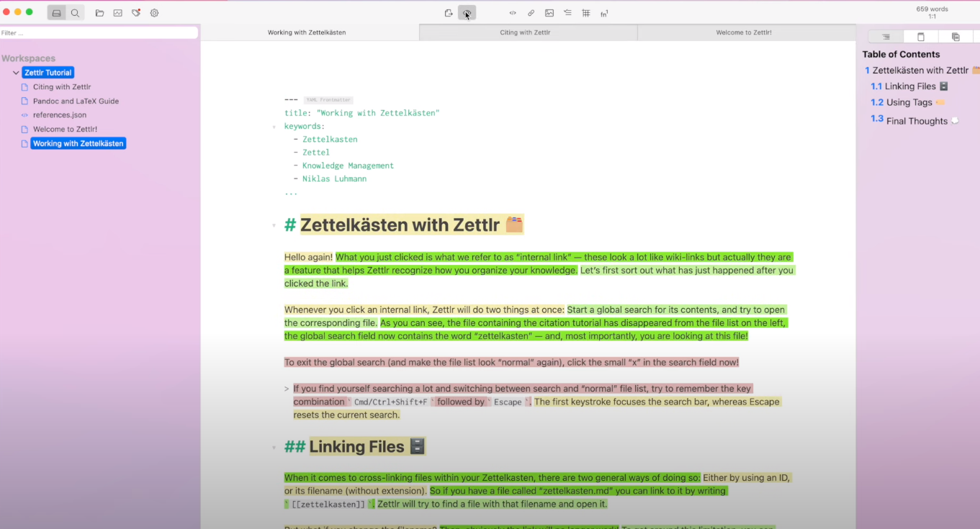Open the Welcome to Zettlr! tab
The width and height of the screenshot is (980, 529).
pyautogui.click(x=745, y=32)
